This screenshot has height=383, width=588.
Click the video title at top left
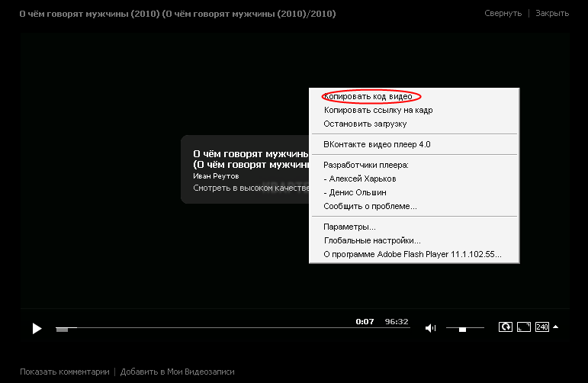tap(178, 14)
